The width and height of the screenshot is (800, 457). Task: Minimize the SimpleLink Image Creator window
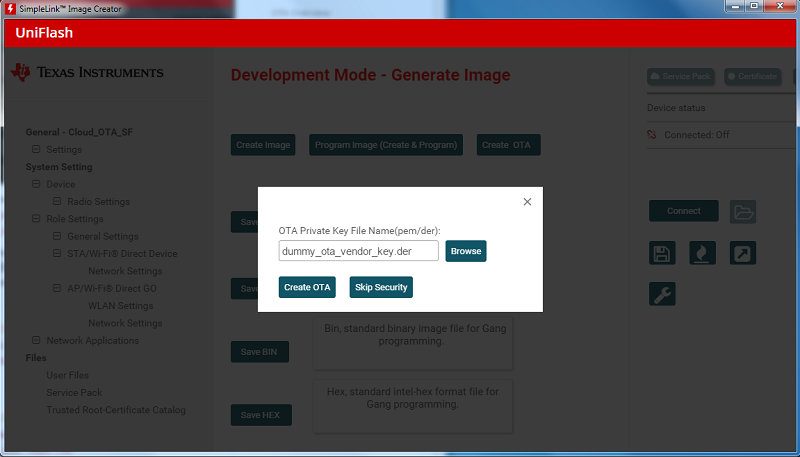tap(736, 6)
